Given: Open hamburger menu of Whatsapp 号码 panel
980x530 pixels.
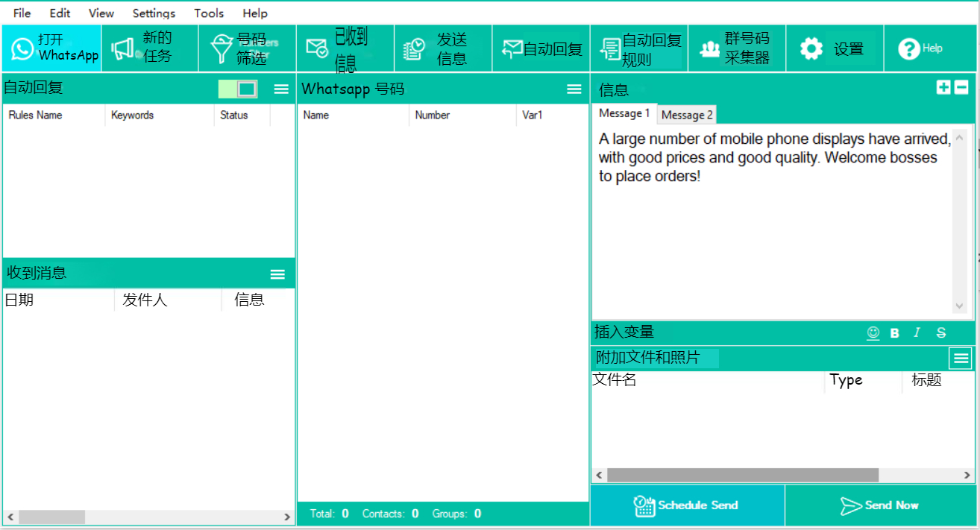Looking at the screenshot, I should pos(574,89).
